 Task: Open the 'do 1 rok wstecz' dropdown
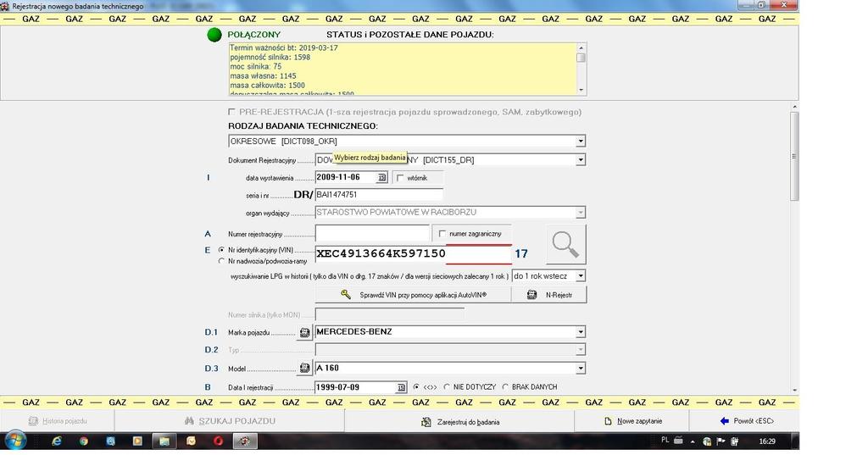pyautogui.click(x=580, y=275)
